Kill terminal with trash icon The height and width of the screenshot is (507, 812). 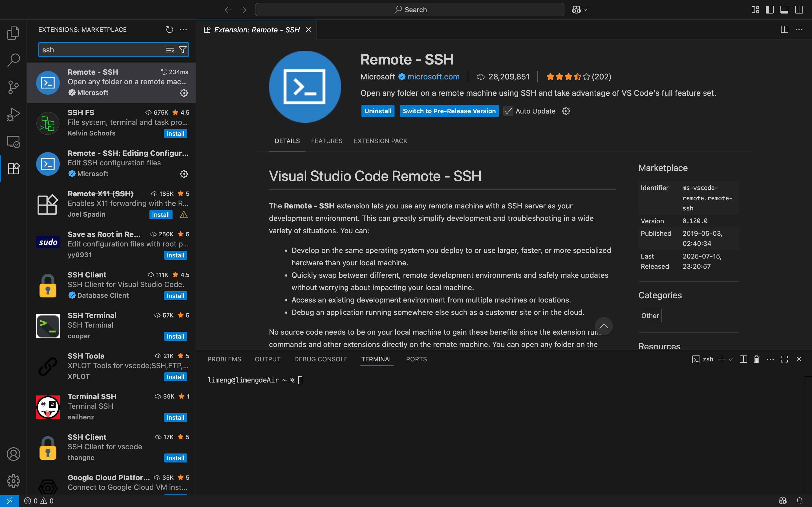coord(756,359)
